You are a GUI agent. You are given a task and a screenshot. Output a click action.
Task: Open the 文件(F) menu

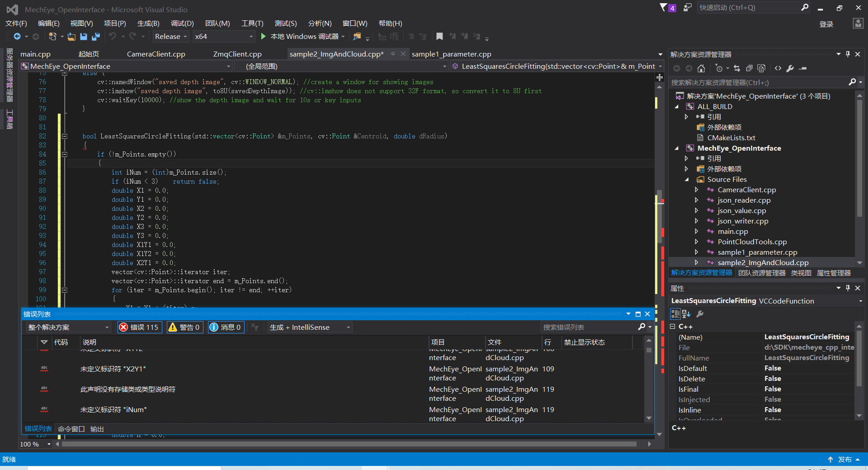pos(16,24)
